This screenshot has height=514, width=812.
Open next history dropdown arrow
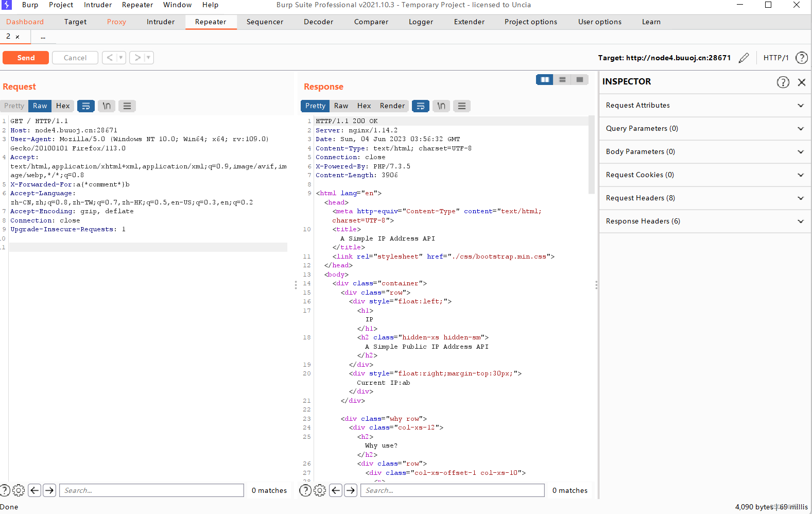pyautogui.click(x=149, y=58)
